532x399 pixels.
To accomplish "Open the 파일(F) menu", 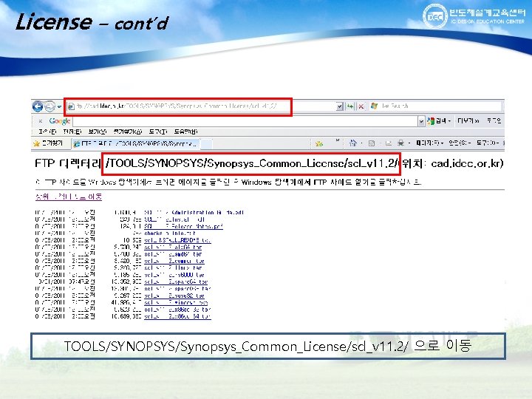I will [47, 132].
